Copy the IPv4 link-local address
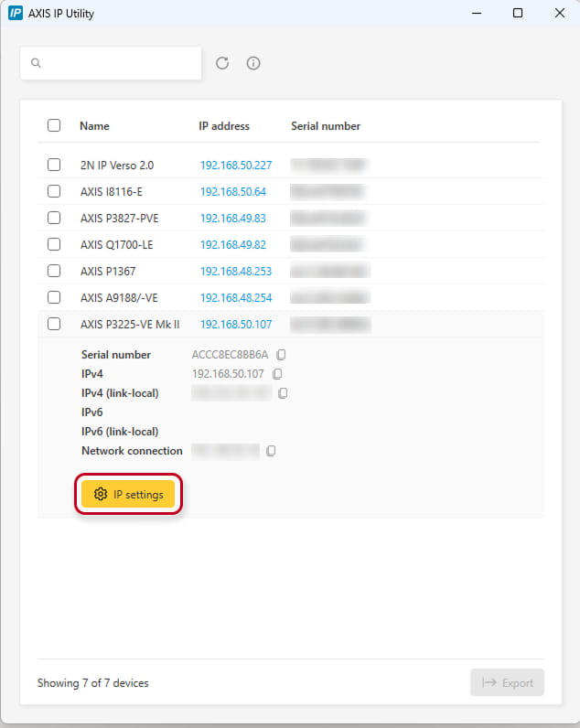 click(283, 393)
